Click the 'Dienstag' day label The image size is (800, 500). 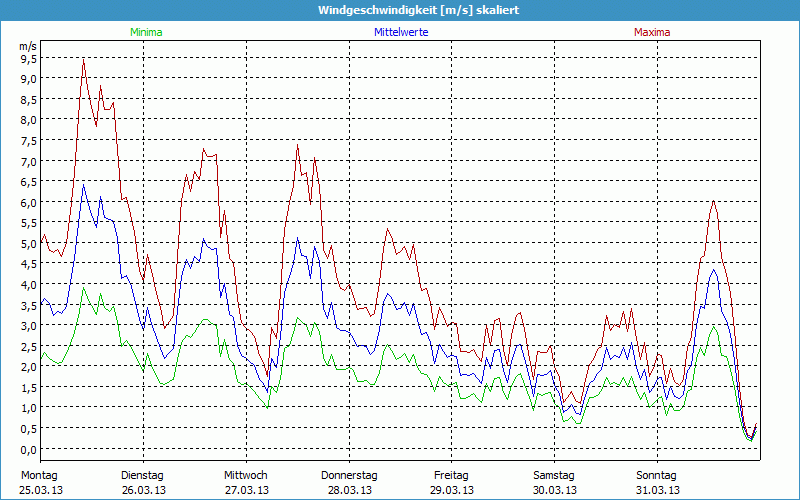pos(142,476)
